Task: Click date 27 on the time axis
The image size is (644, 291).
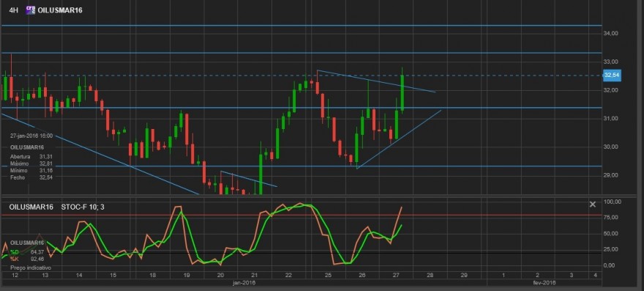Action: 396,275
